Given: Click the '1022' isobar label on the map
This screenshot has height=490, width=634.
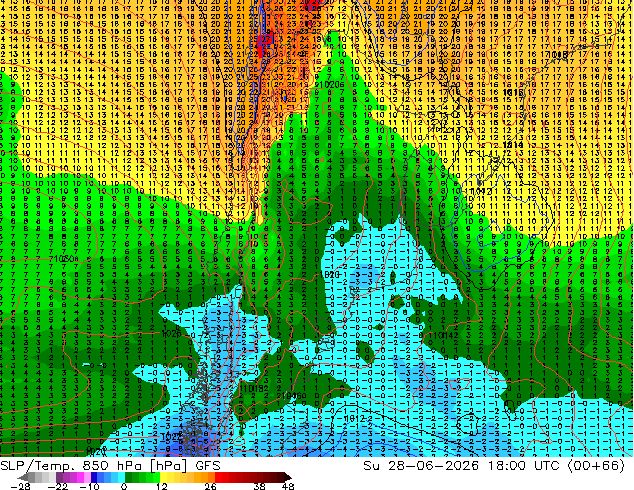Looking at the screenshot, I should tap(171, 437).
